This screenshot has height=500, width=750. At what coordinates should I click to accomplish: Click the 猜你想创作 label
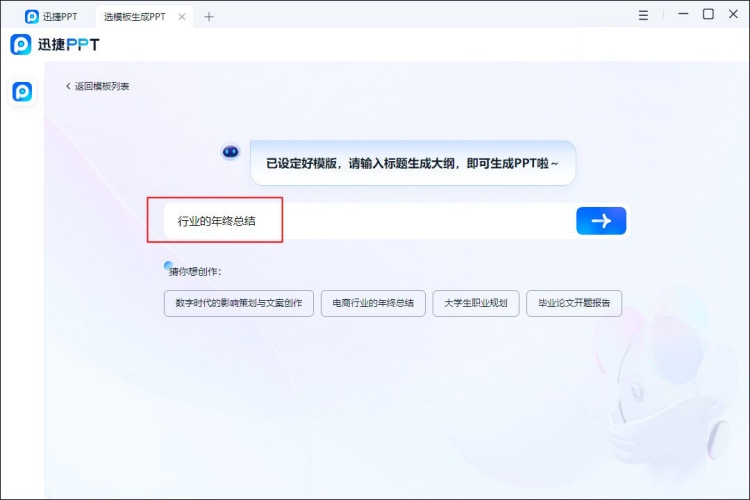(195, 271)
